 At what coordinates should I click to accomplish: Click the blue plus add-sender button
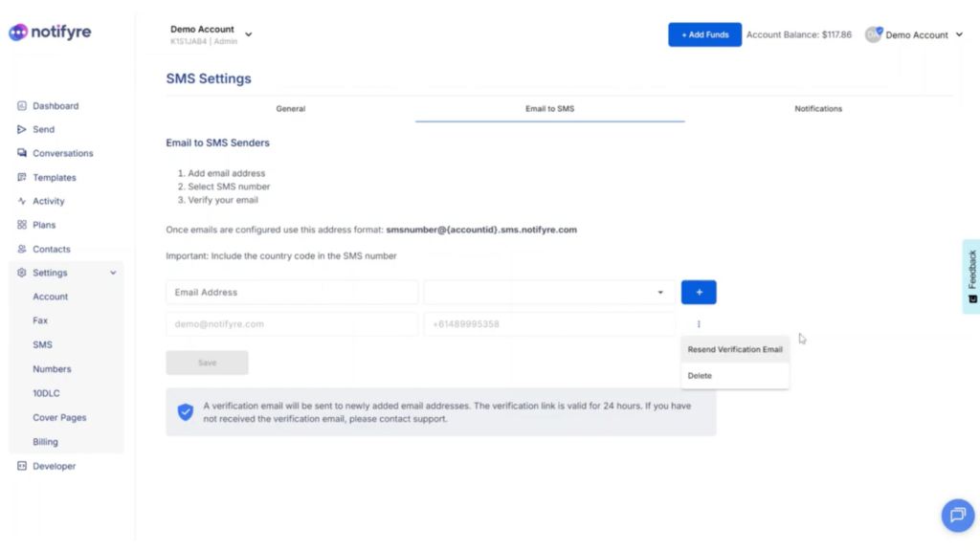point(699,293)
